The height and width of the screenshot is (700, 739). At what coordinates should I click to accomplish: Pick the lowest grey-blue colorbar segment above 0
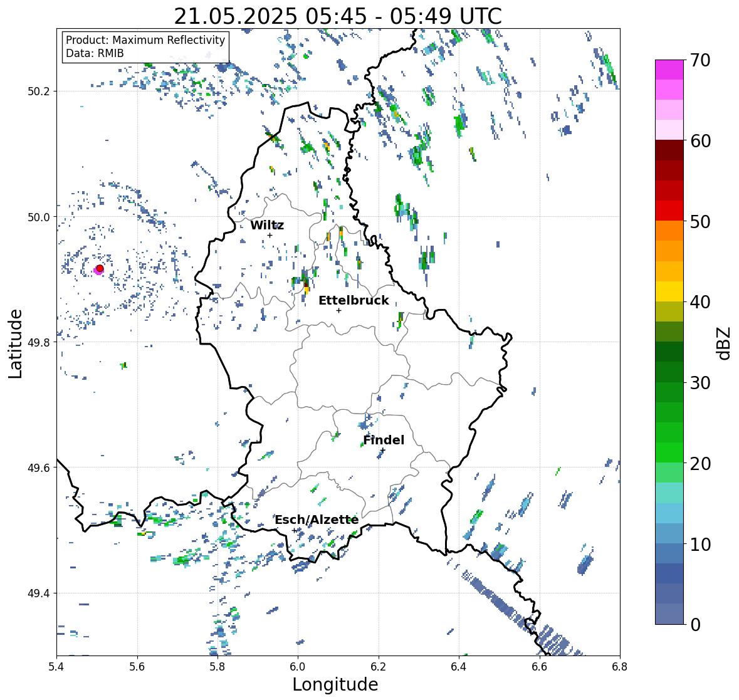tap(669, 614)
